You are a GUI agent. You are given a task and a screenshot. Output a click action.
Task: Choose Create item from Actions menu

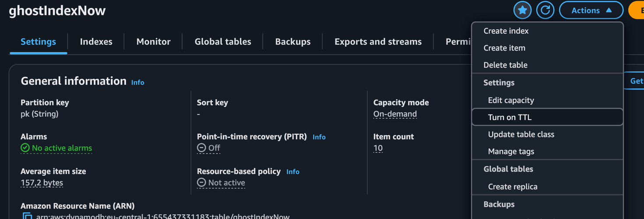click(547, 48)
